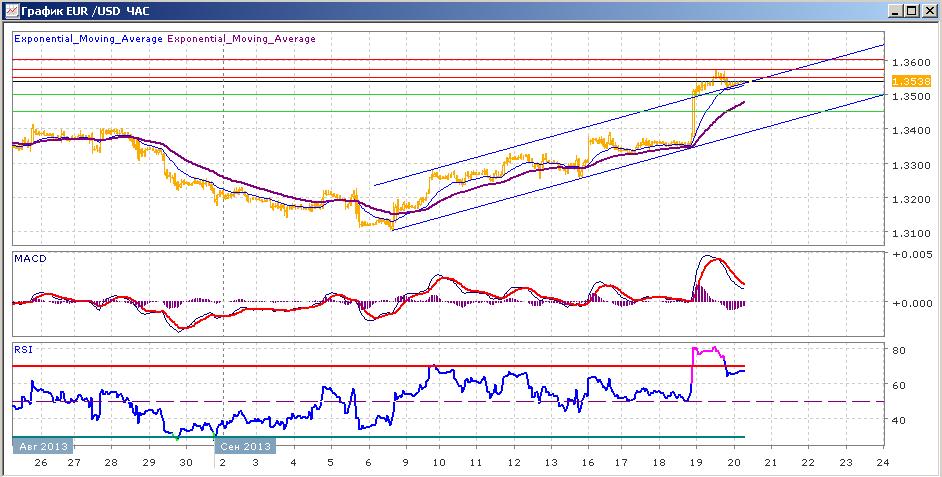Minimize the EUR/USD chart window
The height and width of the screenshot is (477, 942).
[x=896, y=11]
